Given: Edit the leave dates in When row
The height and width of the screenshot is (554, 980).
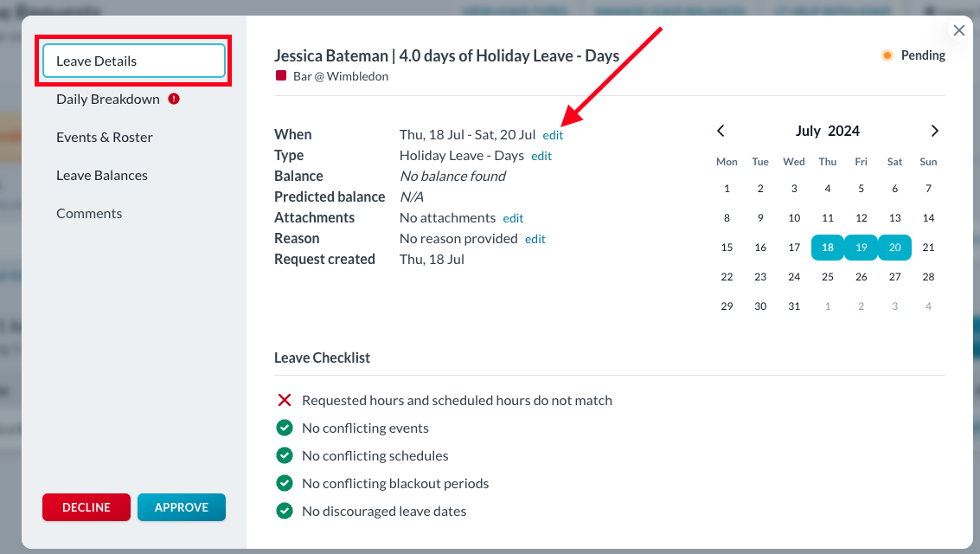Looking at the screenshot, I should [553, 135].
